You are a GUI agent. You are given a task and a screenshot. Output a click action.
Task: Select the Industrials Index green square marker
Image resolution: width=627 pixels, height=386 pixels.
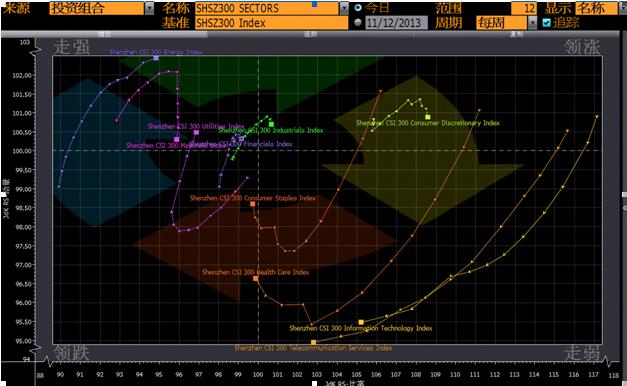[272, 124]
